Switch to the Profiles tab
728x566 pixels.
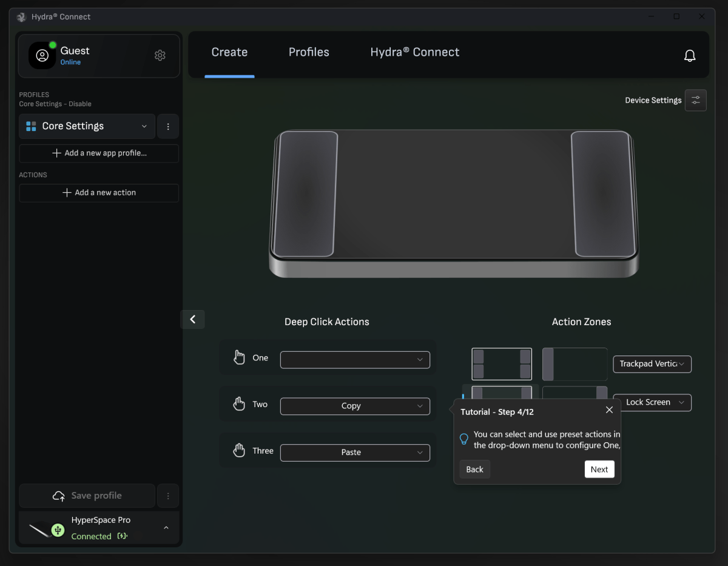point(309,52)
